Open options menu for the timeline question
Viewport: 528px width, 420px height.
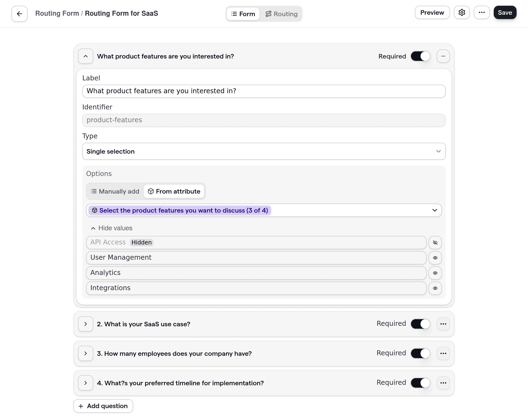tap(443, 383)
